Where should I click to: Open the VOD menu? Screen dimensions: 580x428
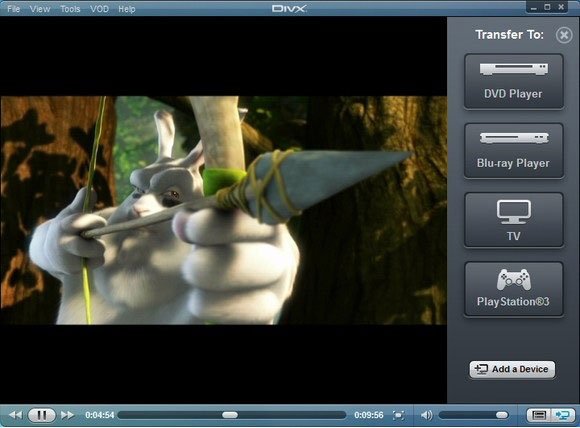[100, 9]
